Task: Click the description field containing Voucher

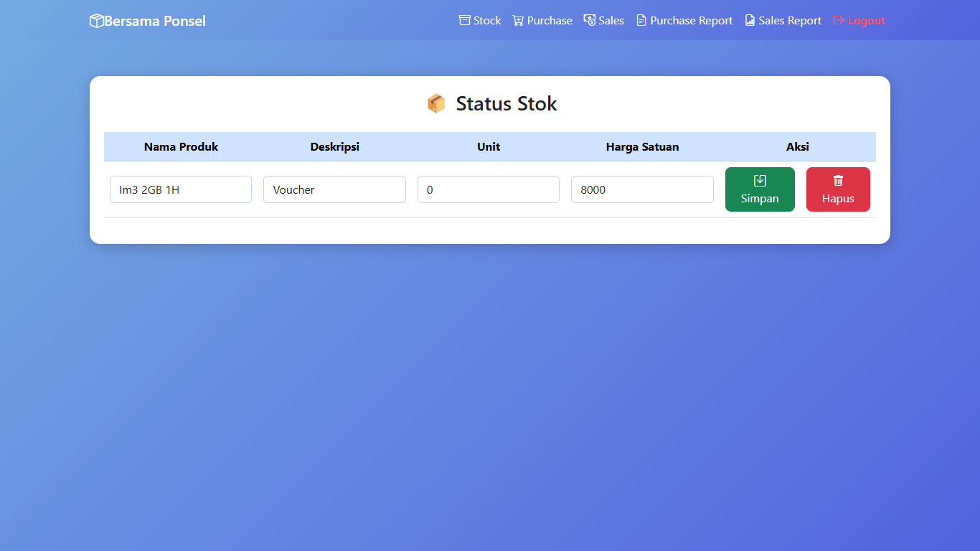Action: coord(334,189)
